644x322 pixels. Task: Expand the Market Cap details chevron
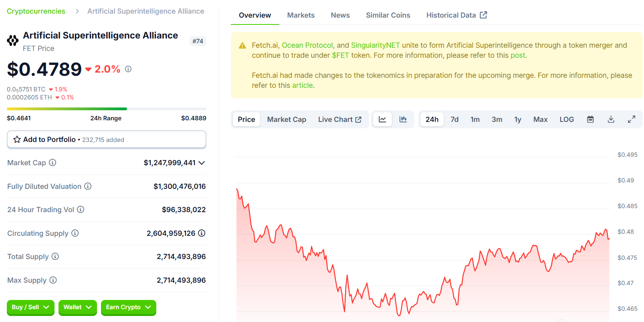202,163
